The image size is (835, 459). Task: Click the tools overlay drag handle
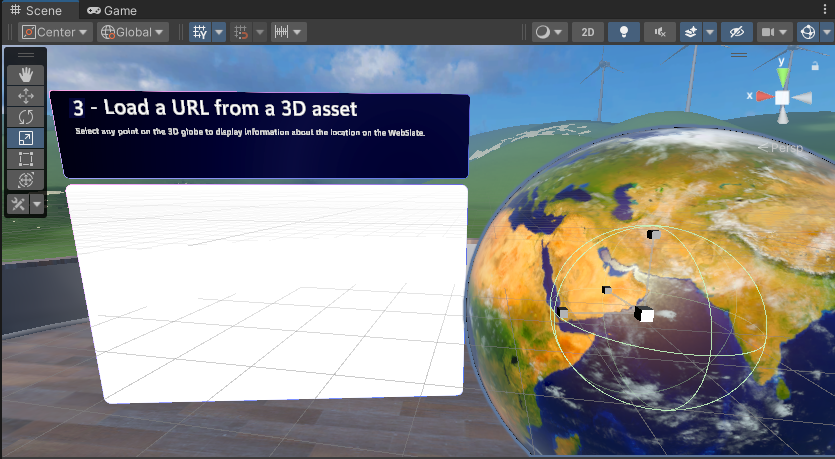coord(26,55)
